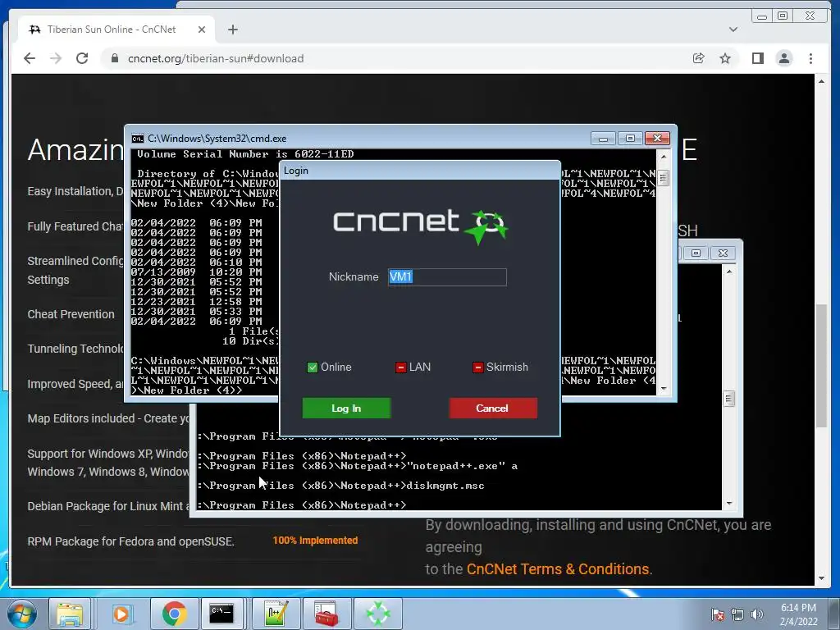Open Windows Media Player taskbar icon
840x630 pixels.
121,614
